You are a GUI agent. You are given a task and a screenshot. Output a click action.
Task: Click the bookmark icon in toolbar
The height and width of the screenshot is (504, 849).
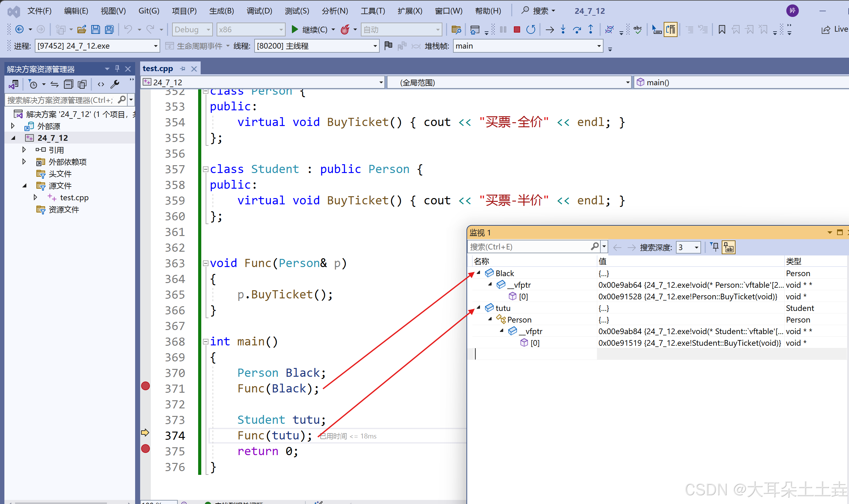pyautogui.click(x=722, y=30)
